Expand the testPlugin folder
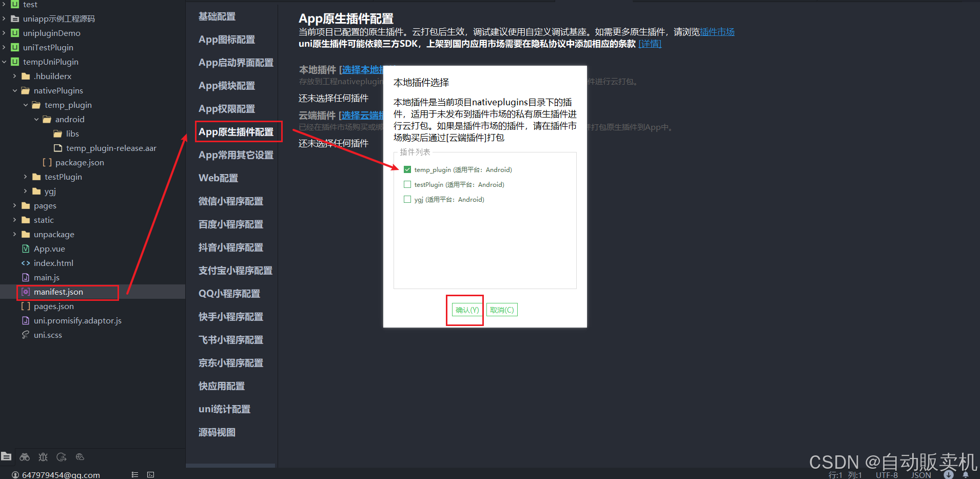 25,177
